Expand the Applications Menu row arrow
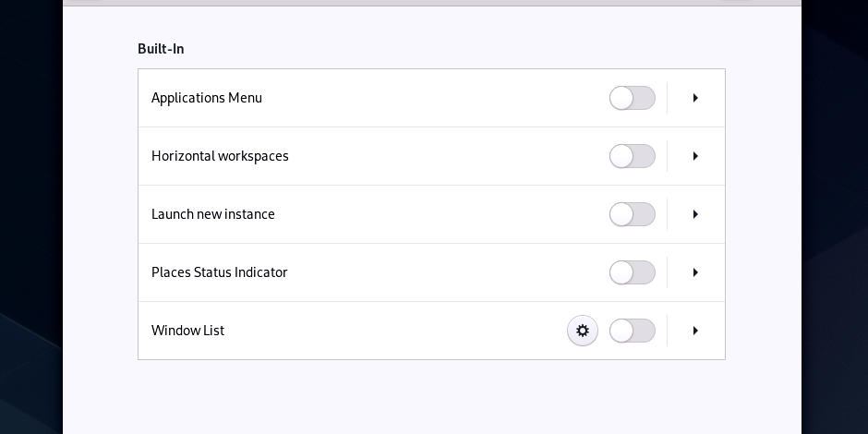 coord(695,98)
